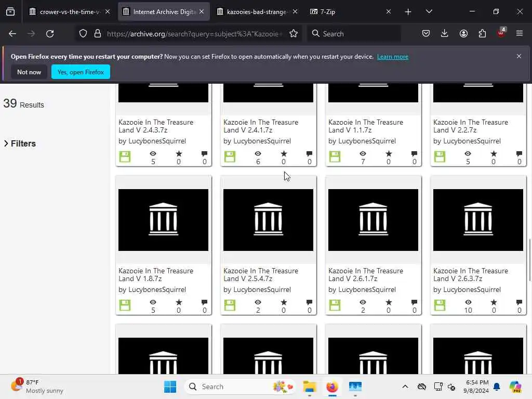Click the software floppy icon on V 2.6.3.7z
Image resolution: width=532 pixels, height=399 pixels.
tap(440, 305)
